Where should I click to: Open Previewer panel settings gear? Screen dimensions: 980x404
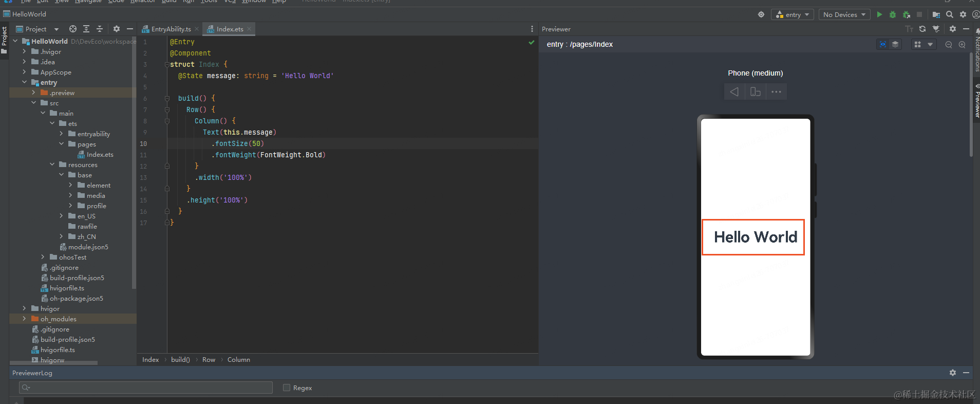(x=953, y=29)
